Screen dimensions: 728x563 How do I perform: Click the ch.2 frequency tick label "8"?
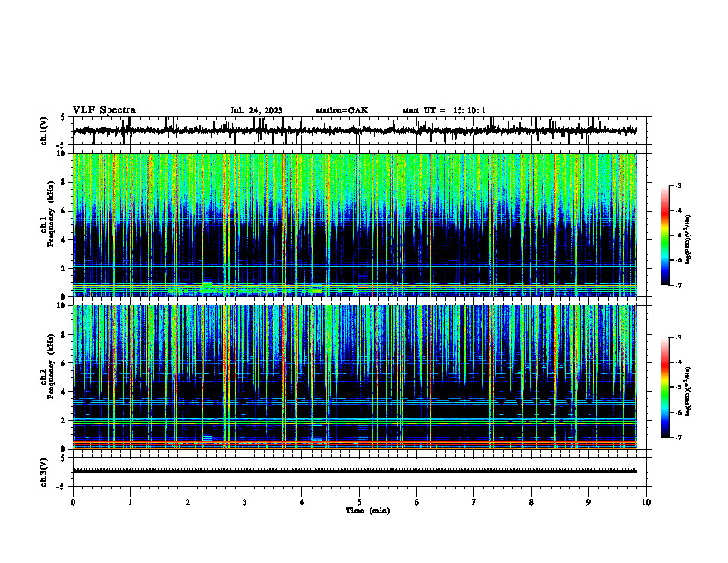click(65, 335)
